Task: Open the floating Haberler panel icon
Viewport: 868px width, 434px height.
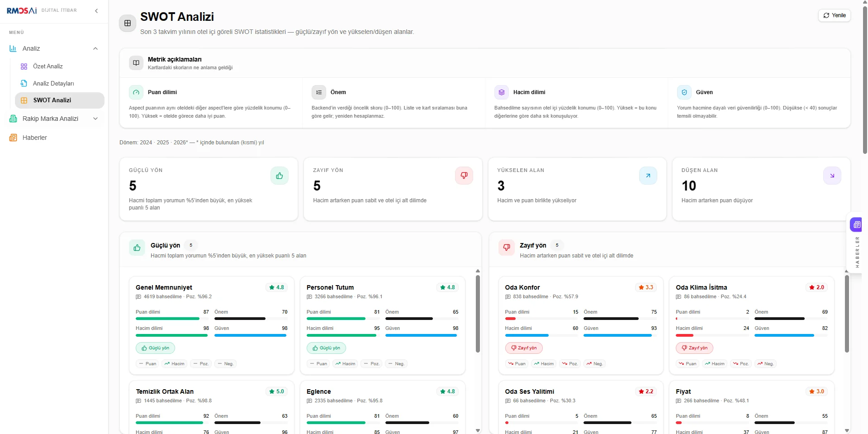Action: (x=857, y=224)
